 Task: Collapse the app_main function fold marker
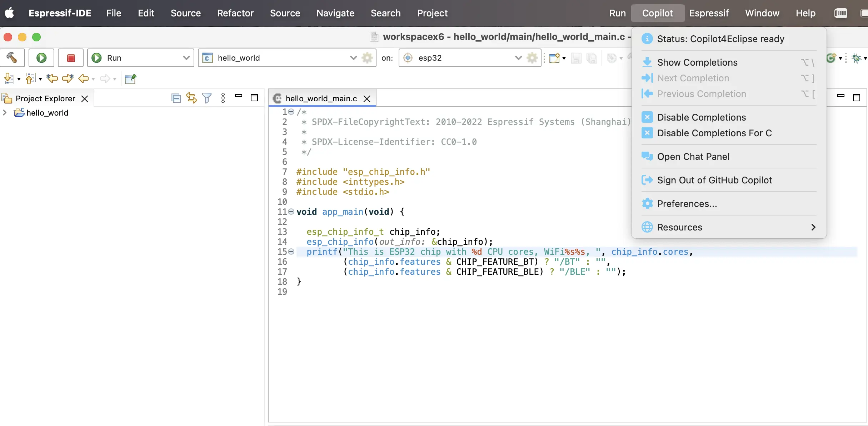tap(291, 212)
